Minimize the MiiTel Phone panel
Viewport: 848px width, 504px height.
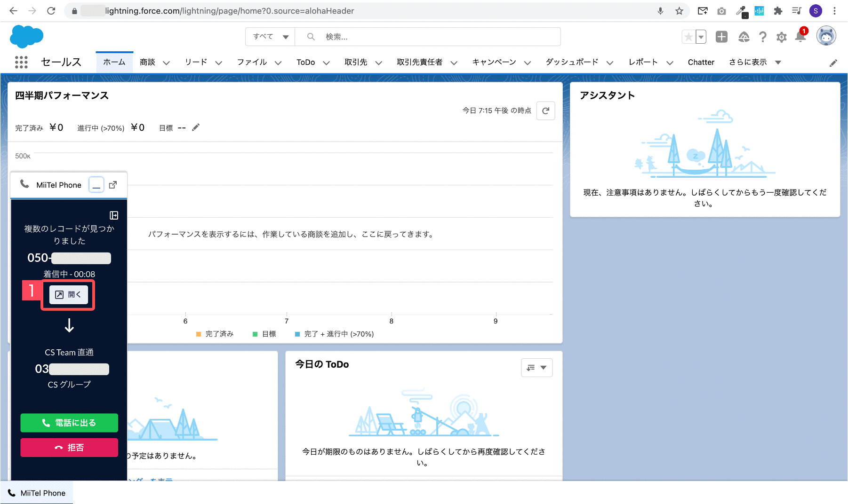click(x=96, y=185)
